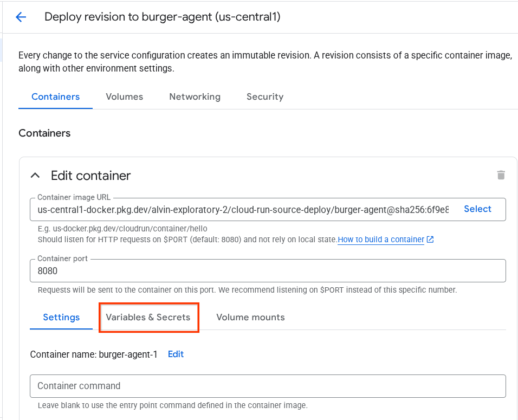Switch to the Networking tab
This screenshot has height=420, width=518.
[195, 97]
